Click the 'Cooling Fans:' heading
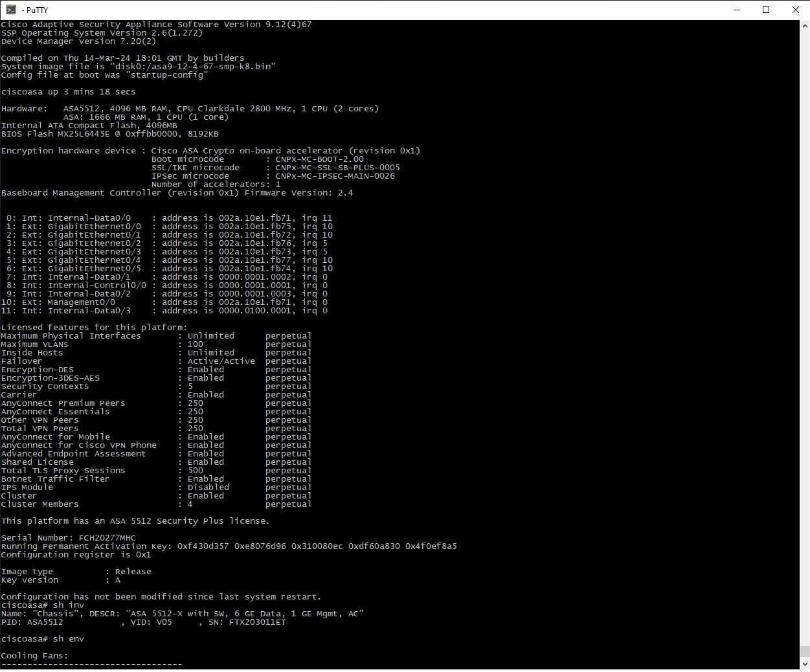The image size is (810, 672). point(34,656)
